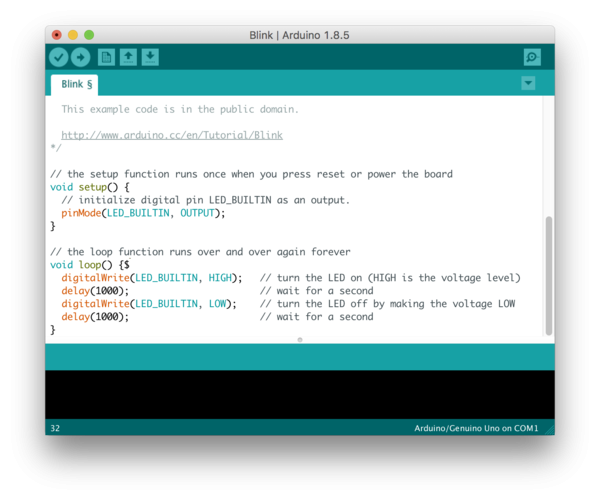This screenshot has width=600, height=500.
Task: Click the first delay(1000) statement
Action: click(x=95, y=291)
